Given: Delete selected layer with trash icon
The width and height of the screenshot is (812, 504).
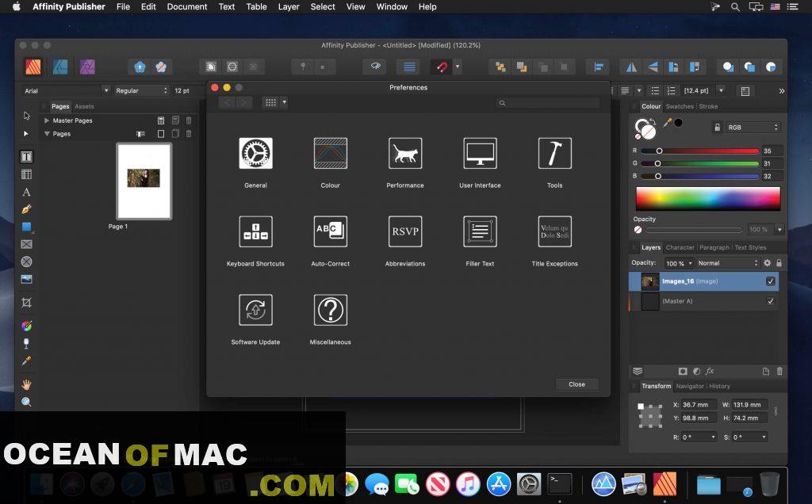Looking at the screenshot, I should point(779,372).
